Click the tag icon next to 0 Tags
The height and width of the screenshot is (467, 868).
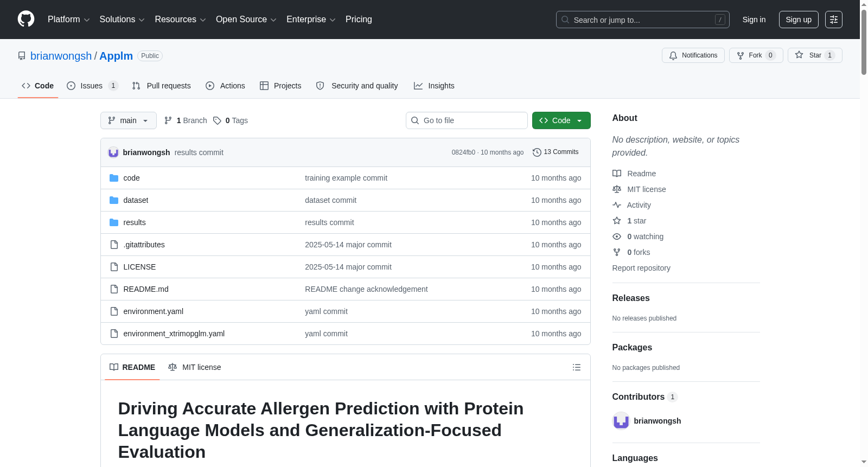click(217, 120)
